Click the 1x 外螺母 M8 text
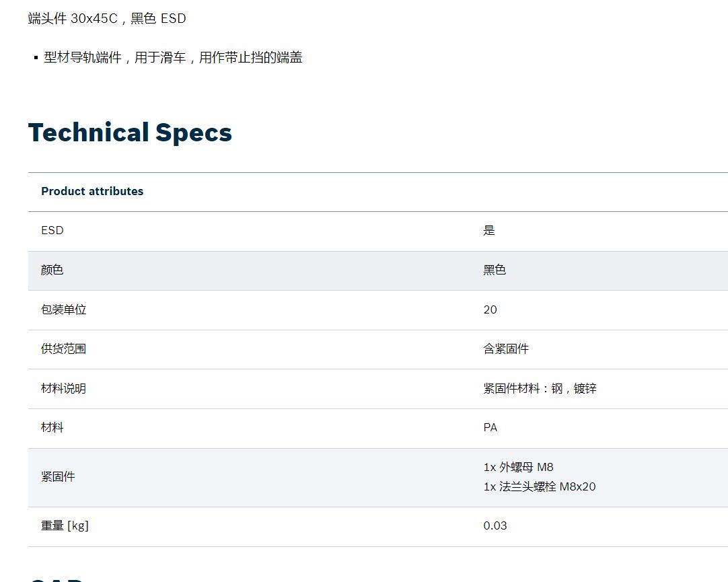 tap(519, 467)
